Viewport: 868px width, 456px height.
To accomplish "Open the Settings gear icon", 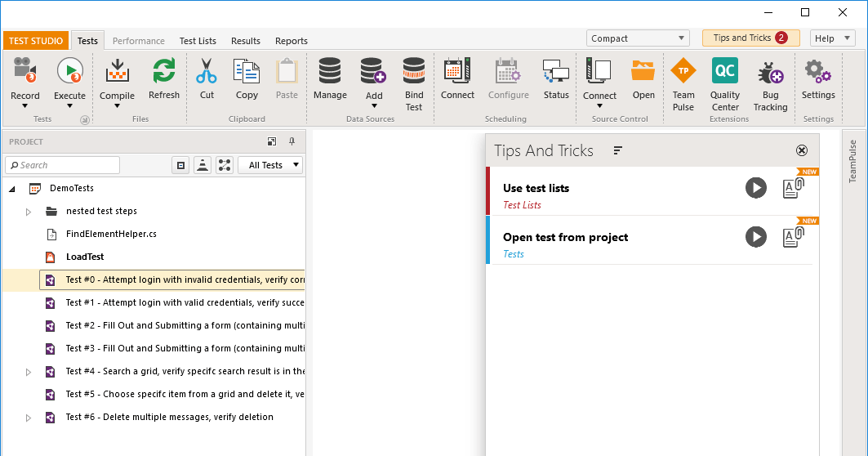I will 817,72.
